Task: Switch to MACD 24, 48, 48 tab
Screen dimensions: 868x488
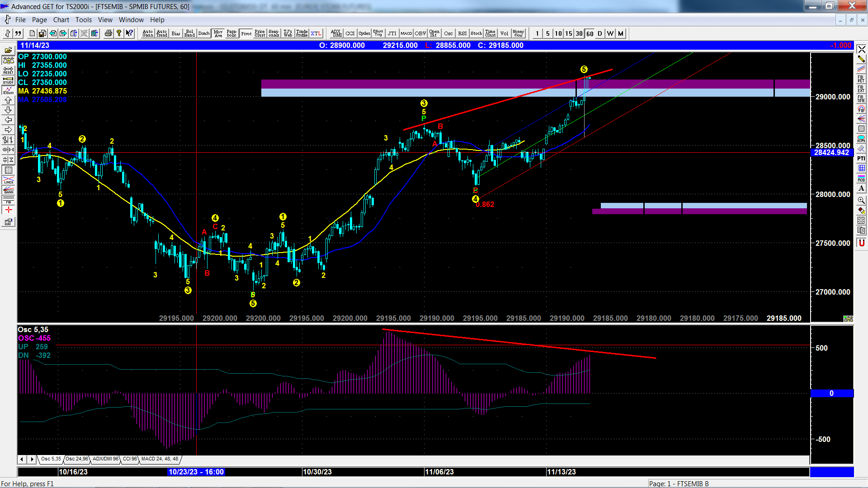Action: click(160, 459)
